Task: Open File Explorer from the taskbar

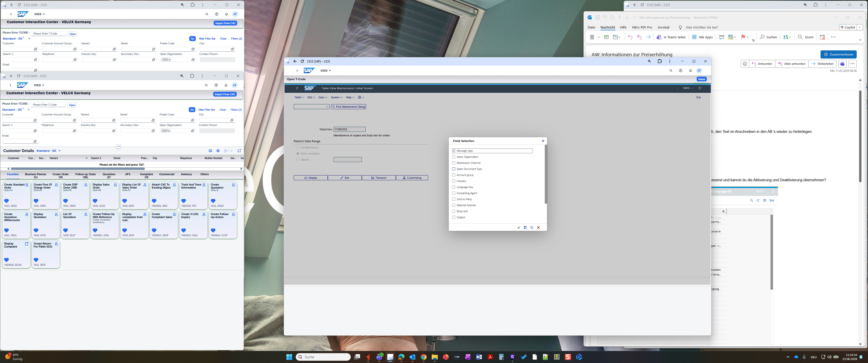Action: point(434,357)
